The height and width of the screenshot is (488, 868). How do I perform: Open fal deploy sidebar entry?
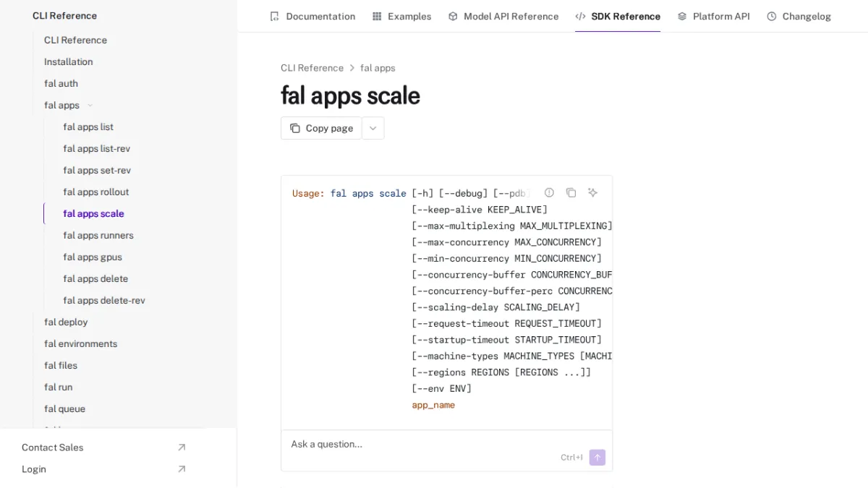coord(66,322)
